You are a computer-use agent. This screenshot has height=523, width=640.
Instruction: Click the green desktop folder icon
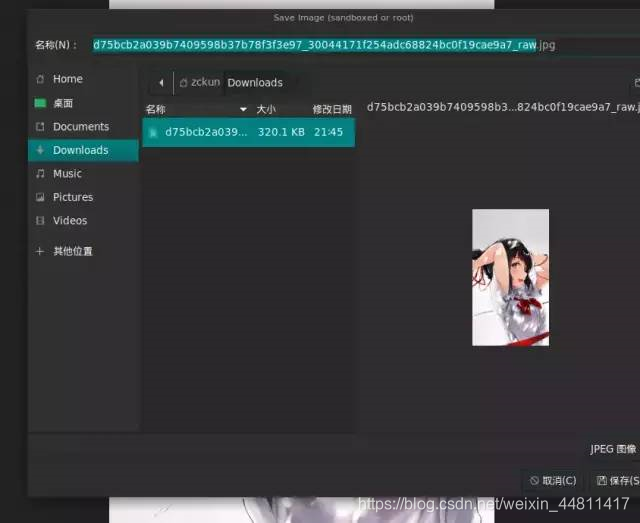click(x=40, y=103)
